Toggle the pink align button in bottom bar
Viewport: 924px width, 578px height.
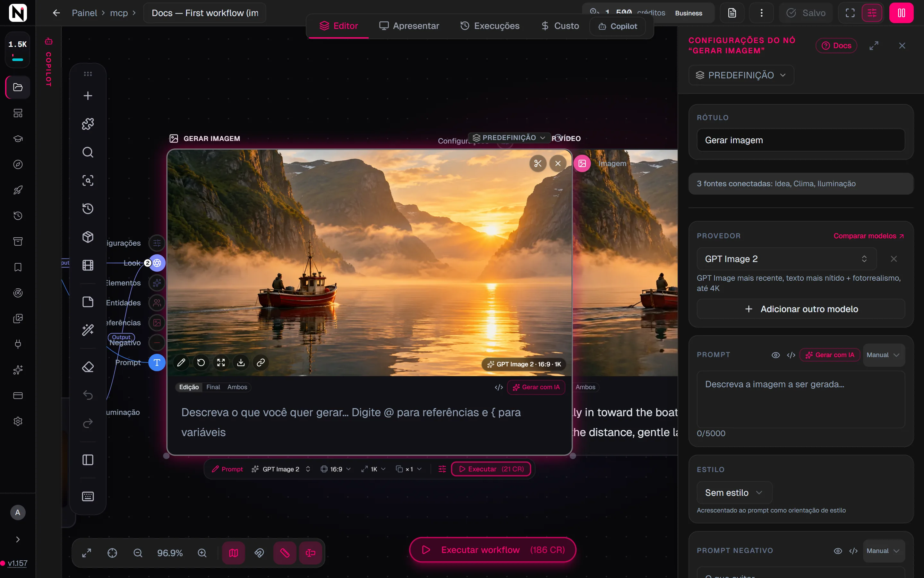click(311, 553)
